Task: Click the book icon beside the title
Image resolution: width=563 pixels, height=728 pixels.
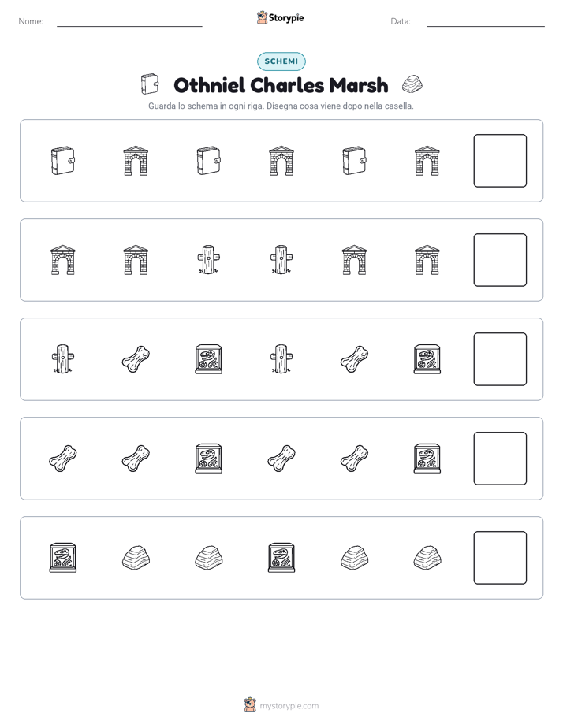Action: click(x=150, y=84)
